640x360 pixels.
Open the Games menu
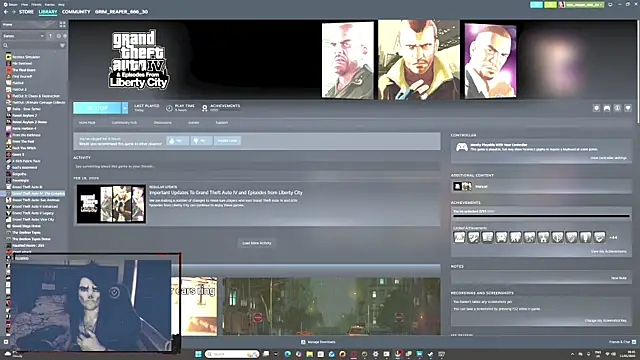pos(49,4)
